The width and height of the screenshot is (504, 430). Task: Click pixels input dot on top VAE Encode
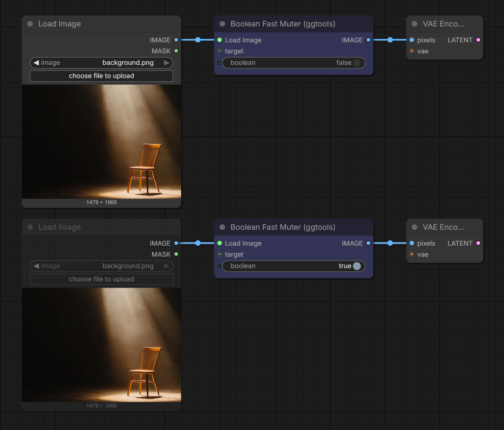(412, 40)
